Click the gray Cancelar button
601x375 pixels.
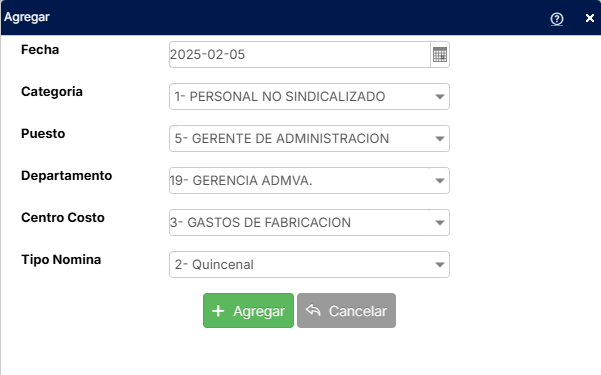point(346,311)
